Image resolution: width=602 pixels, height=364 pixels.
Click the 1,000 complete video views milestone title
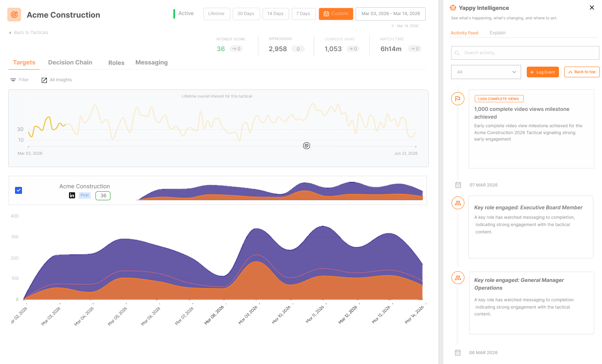[x=522, y=113]
